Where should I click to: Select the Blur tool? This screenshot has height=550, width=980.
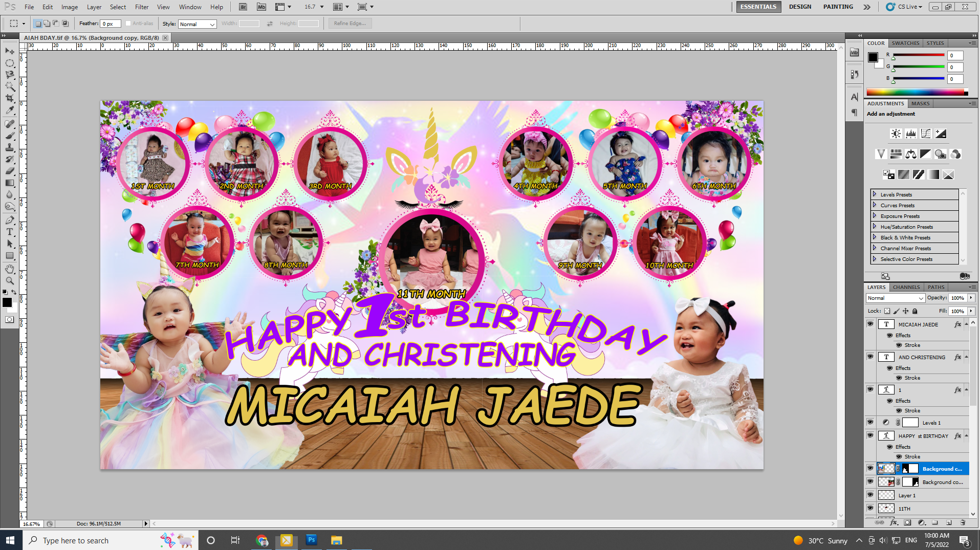(10, 194)
